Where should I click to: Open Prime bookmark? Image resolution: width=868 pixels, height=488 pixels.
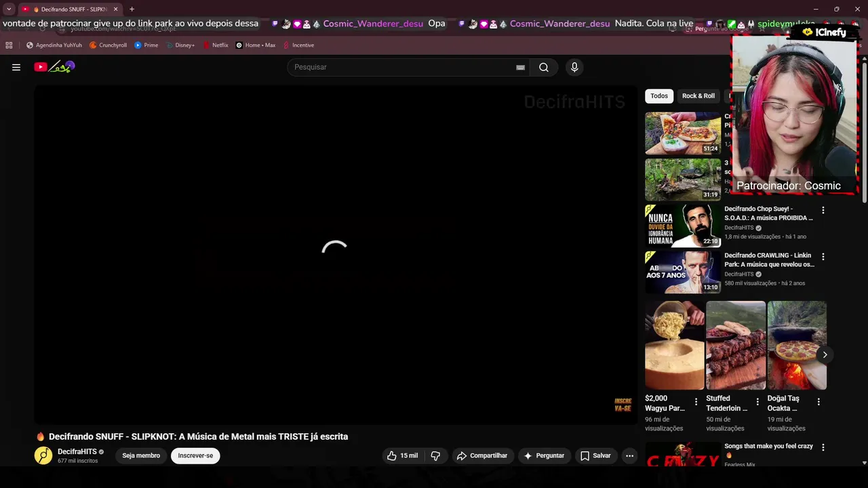146,45
